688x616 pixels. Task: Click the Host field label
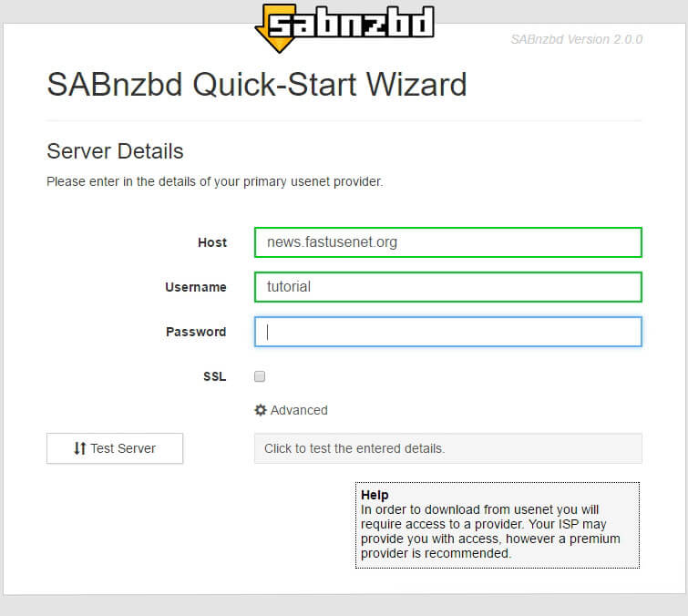[x=211, y=242]
